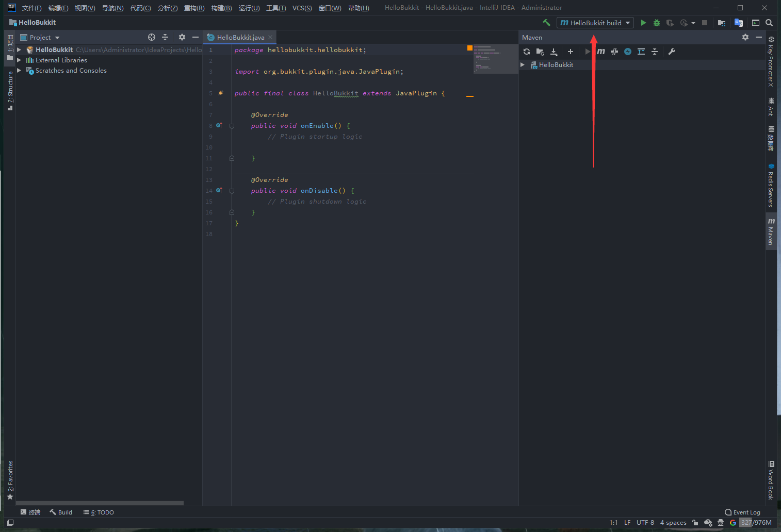Start debugging with the green bug icon
This screenshot has height=532, width=781.
click(657, 23)
